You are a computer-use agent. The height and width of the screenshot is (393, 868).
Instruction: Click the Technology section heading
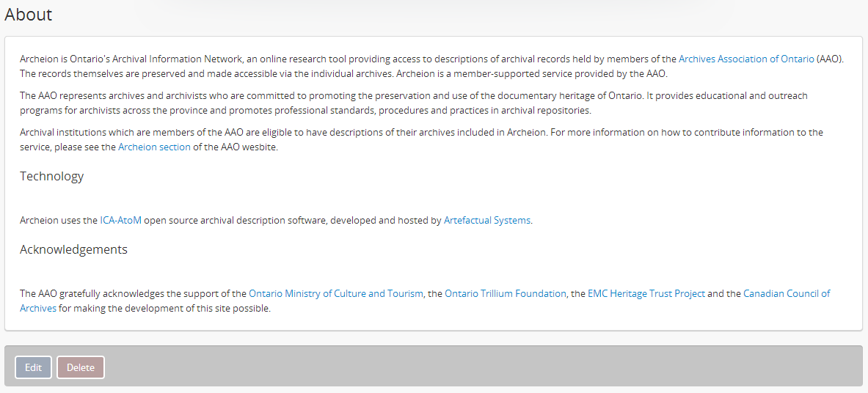pos(52,177)
